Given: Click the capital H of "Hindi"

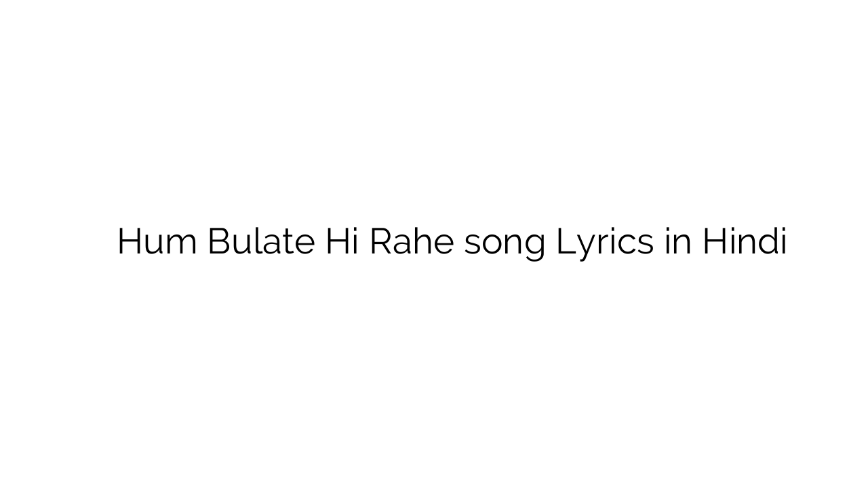Looking at the screenshot, I should click(714, 242).
